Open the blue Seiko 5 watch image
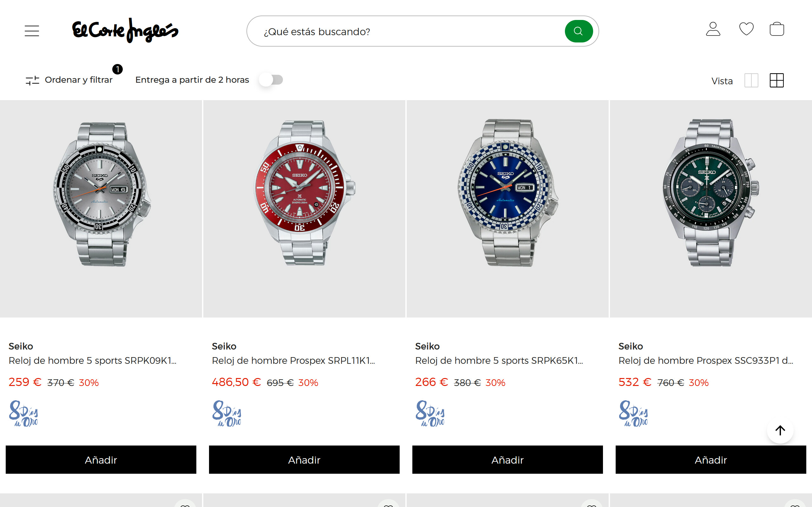Image resolution: width=812 pixels, height=507 pixels. coord(507,193)
